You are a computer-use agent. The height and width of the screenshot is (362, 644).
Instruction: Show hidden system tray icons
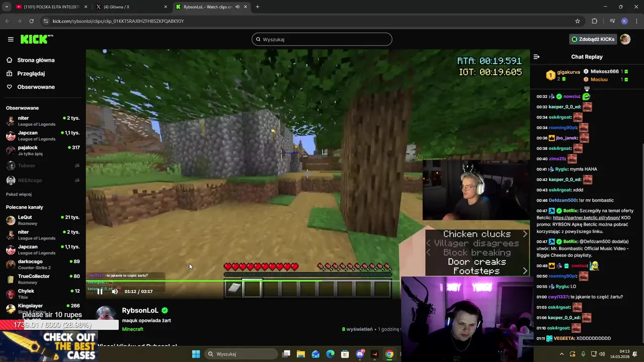[x=561, y=354]
